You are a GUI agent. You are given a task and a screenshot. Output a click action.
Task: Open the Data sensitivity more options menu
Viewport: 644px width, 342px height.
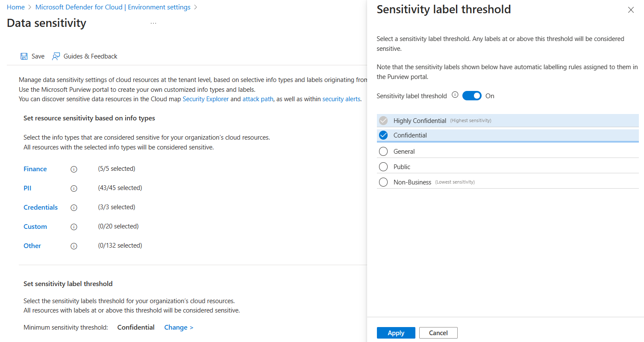[153, 22]
